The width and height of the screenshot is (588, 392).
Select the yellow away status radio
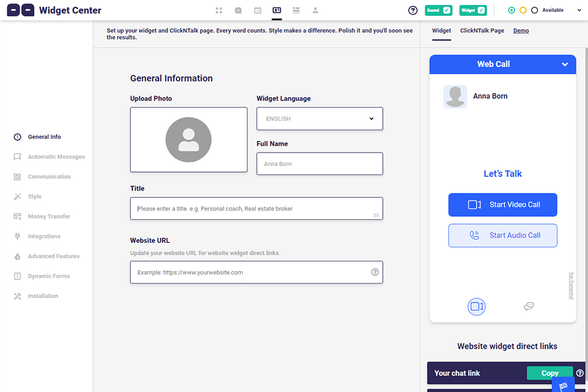523,10
